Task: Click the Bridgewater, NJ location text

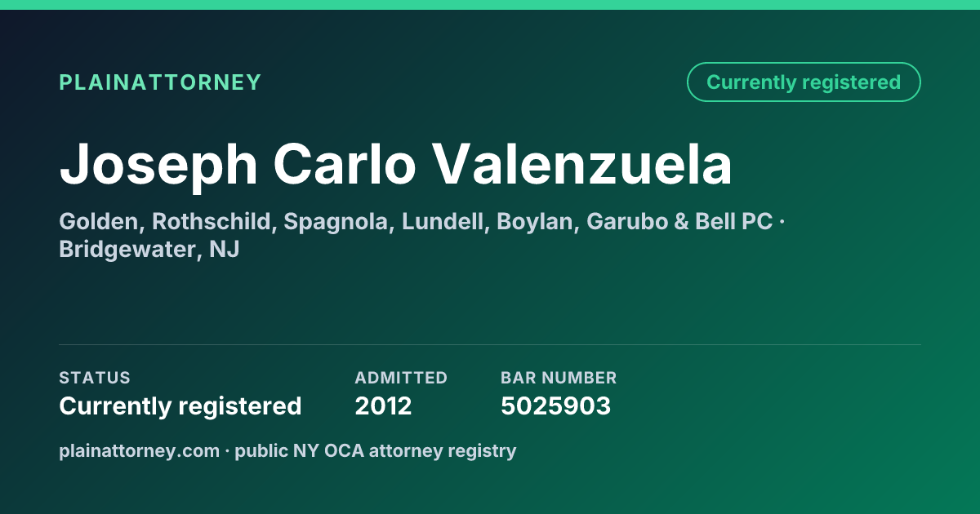Action: (x=149, y=250)
